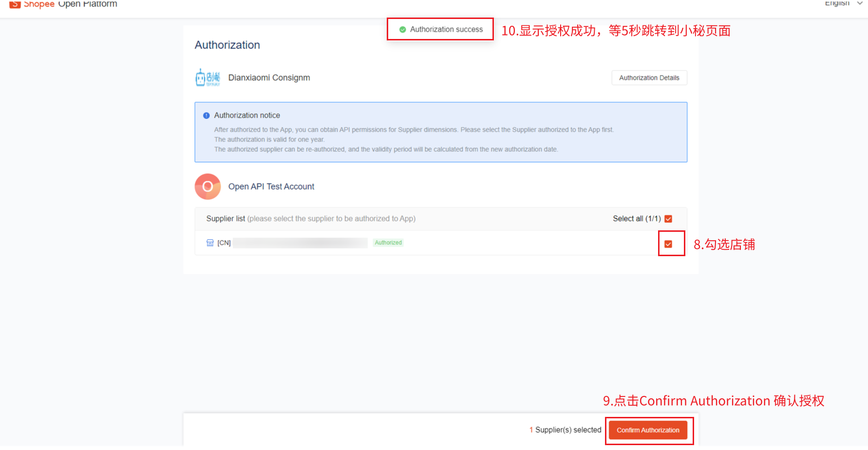
Task: Click the blurred supplier name in the [CN] row
Action: [x=300, y=243]
